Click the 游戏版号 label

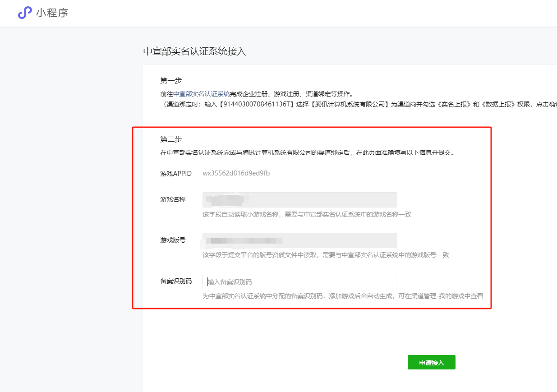pos(173,240)
